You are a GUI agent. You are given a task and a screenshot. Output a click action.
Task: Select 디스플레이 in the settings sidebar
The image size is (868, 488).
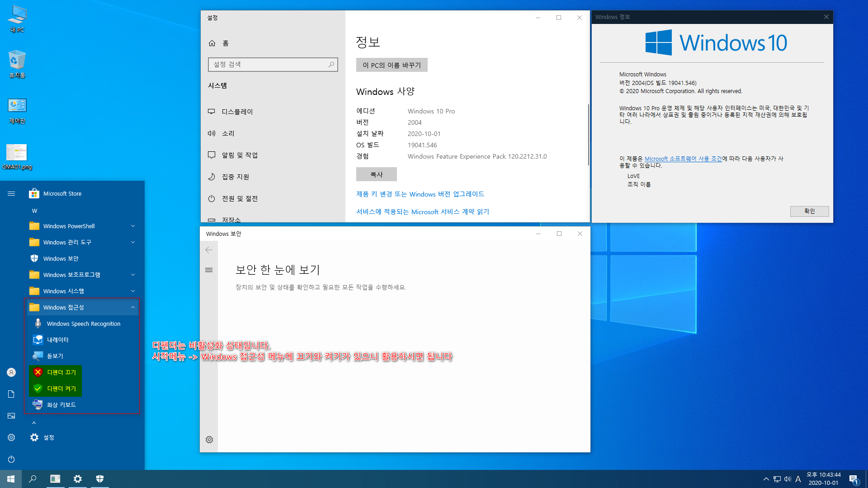coord(237,112)
